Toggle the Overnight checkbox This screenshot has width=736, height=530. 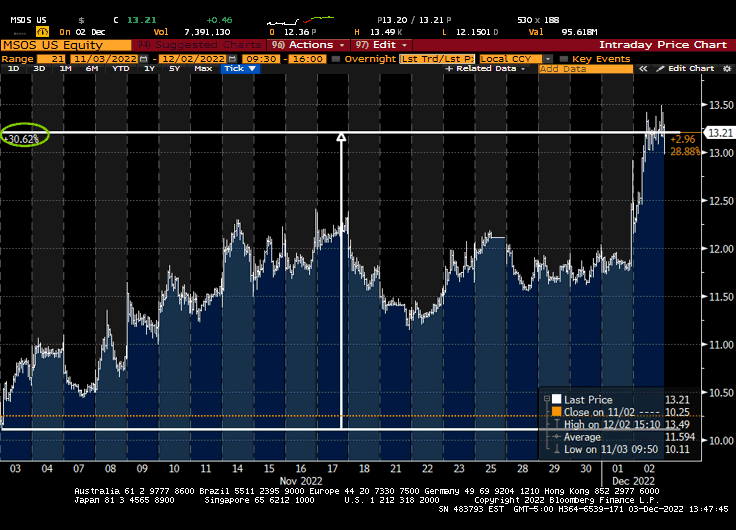tap(336, 59)
